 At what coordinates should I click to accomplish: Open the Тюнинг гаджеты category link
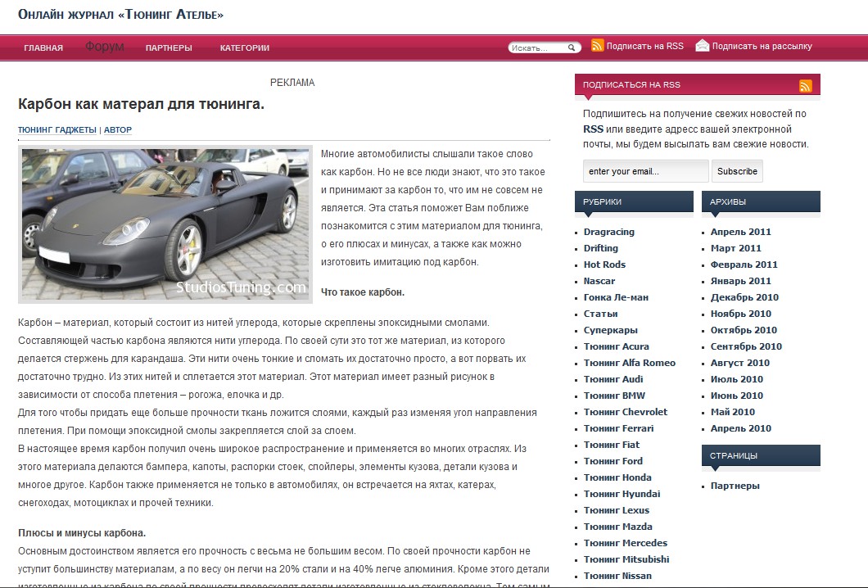pos(57,129)
